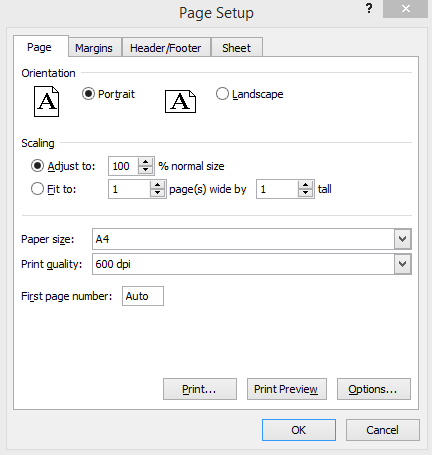This screenshot has height=455, width=432.
Task: Expand the Print quality dropdown
Action: [x=403, y=264]
